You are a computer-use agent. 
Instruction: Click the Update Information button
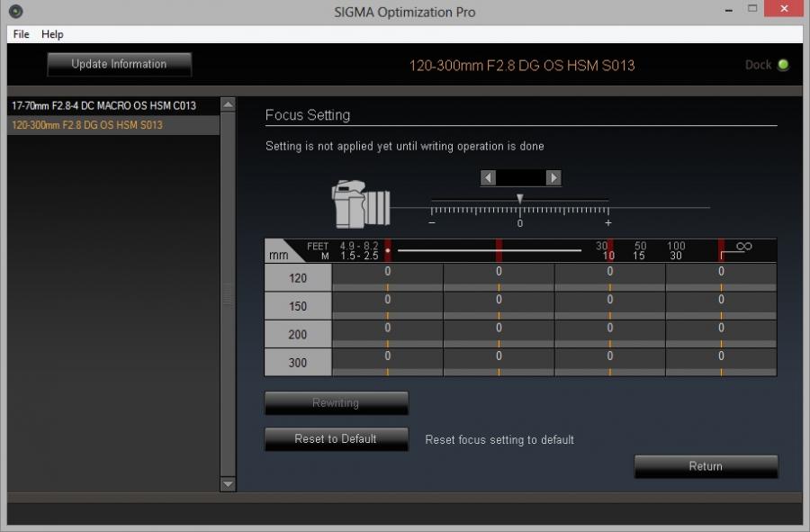[119, 65]
